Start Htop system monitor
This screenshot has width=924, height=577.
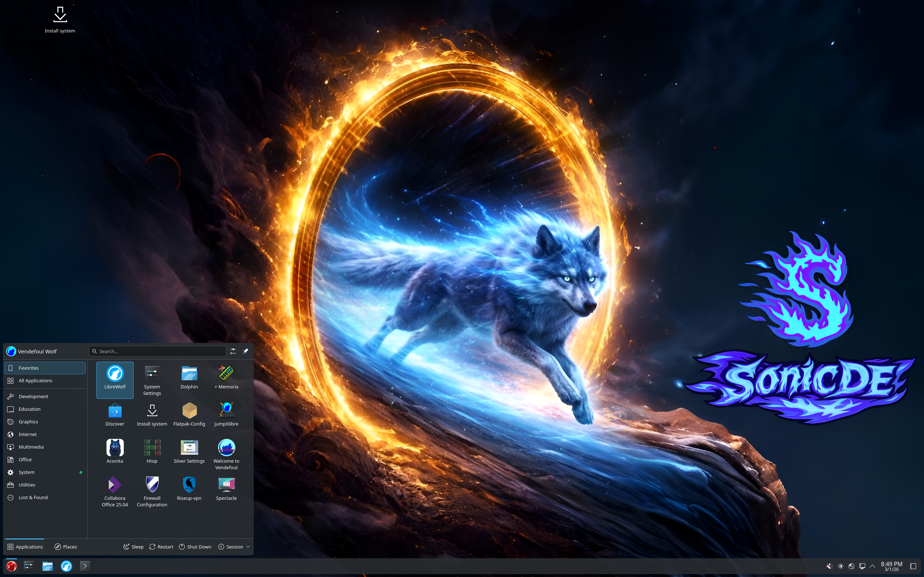click(152, 452)
